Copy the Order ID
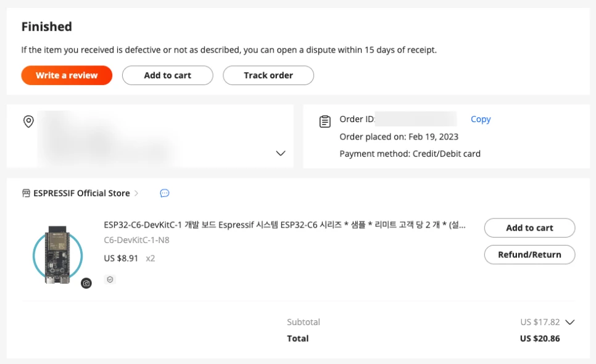 point(481,119)
